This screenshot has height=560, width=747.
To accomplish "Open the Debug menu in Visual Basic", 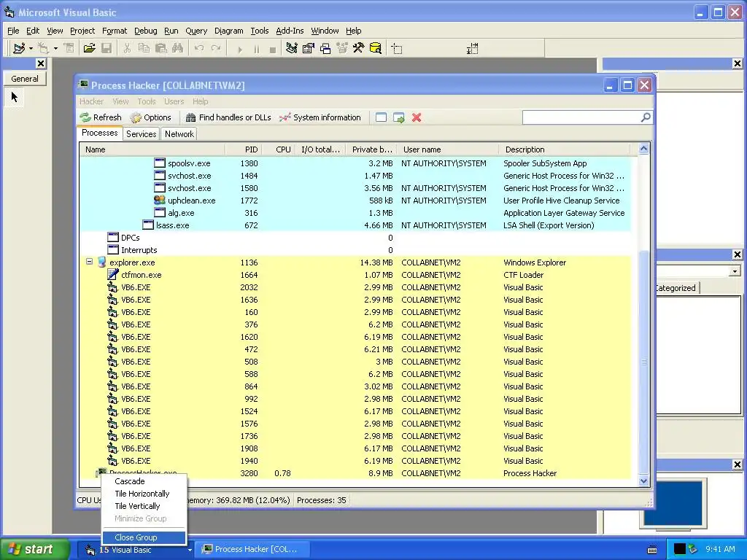I will tap(145, 31).
